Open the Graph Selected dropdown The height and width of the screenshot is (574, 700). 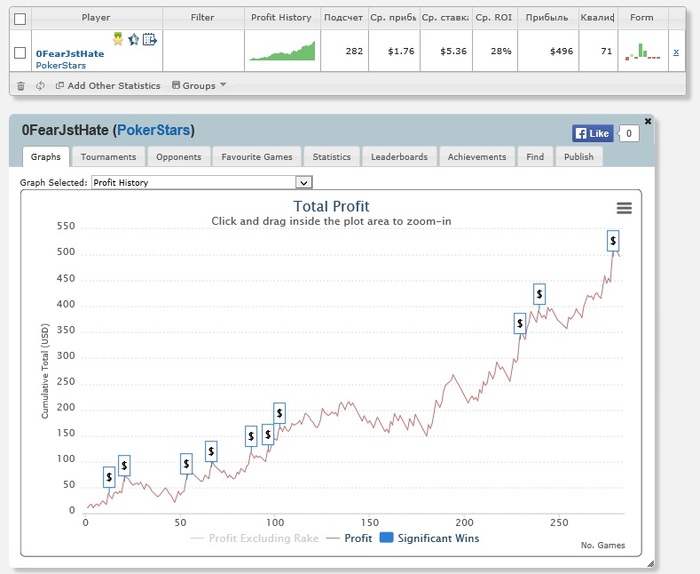pos(202,183)
